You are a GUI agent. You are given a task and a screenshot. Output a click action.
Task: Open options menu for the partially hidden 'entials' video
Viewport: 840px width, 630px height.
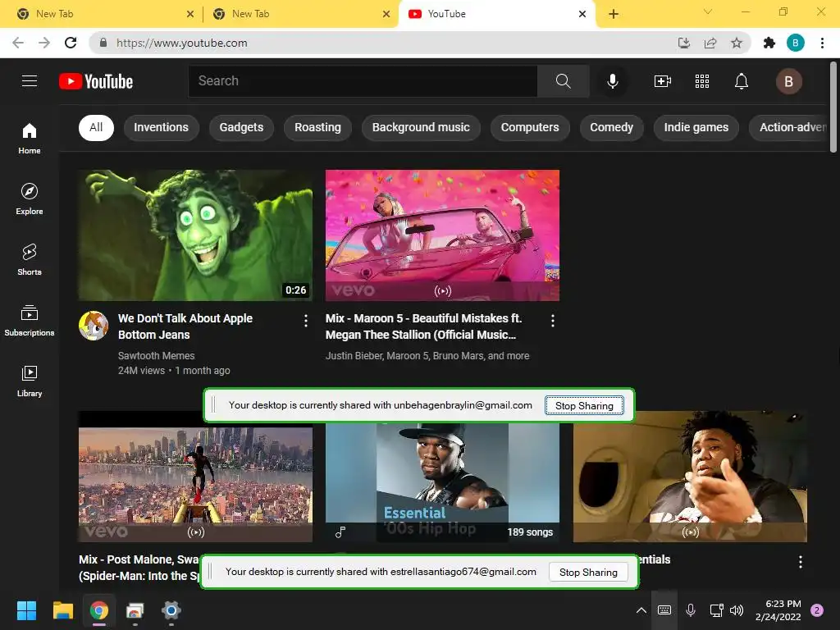pyautogui.click(x=801, y=561)
